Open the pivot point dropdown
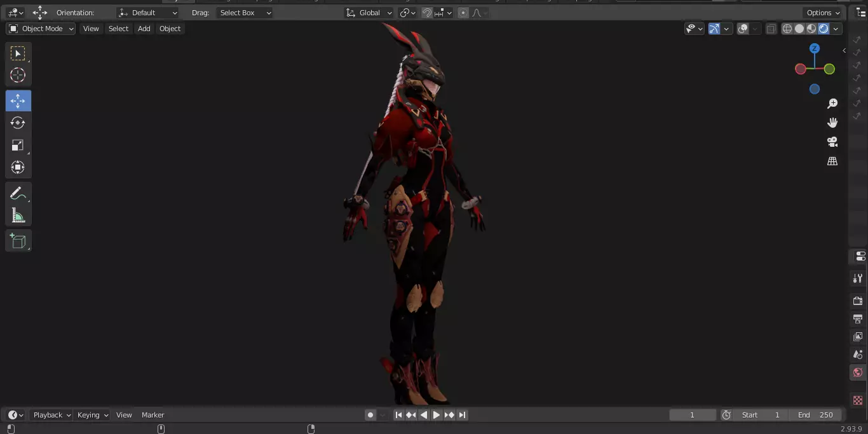 tap(407, 13)
